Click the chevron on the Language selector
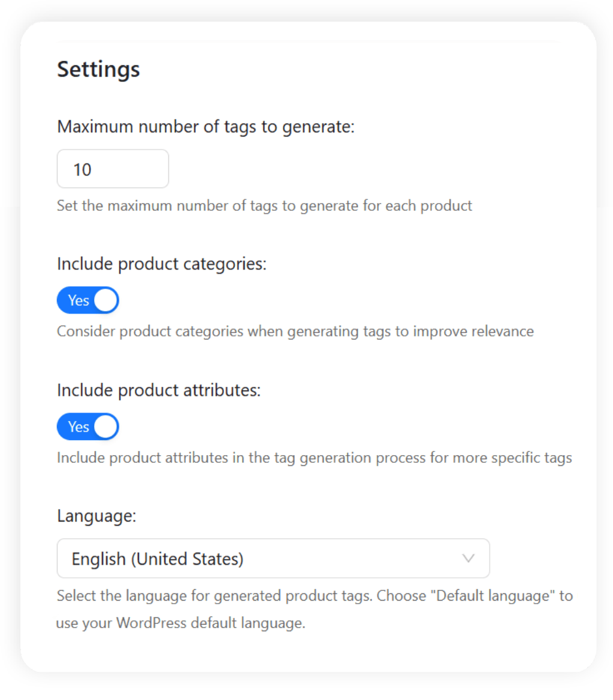613x700 pixels. 468,558
